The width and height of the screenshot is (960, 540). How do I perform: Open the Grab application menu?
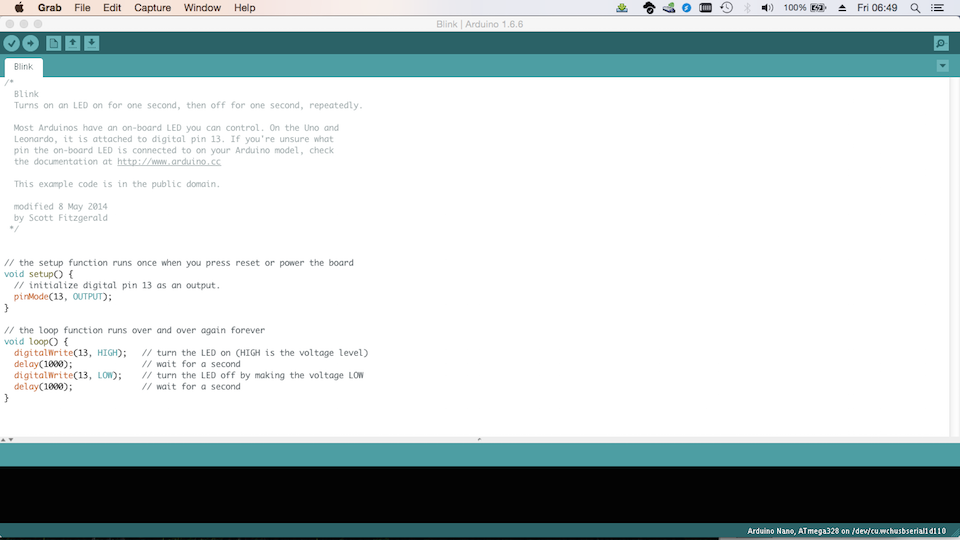click(x=50, y=8)
